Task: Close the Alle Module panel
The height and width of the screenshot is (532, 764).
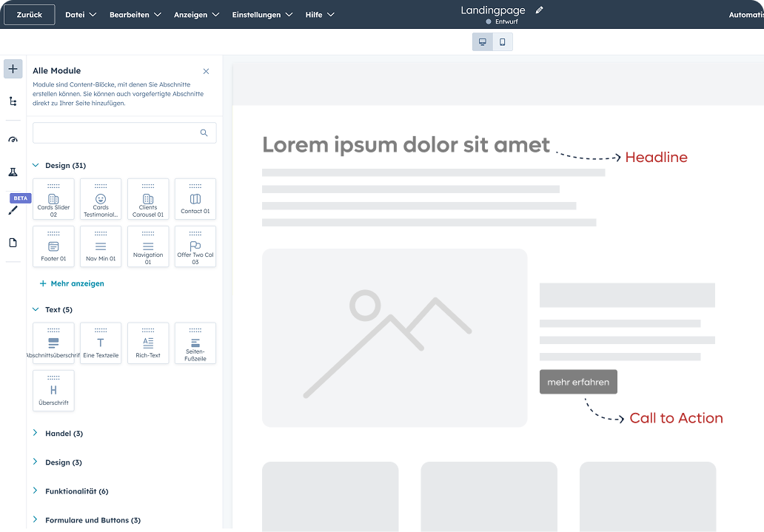Action: [206, 71]
